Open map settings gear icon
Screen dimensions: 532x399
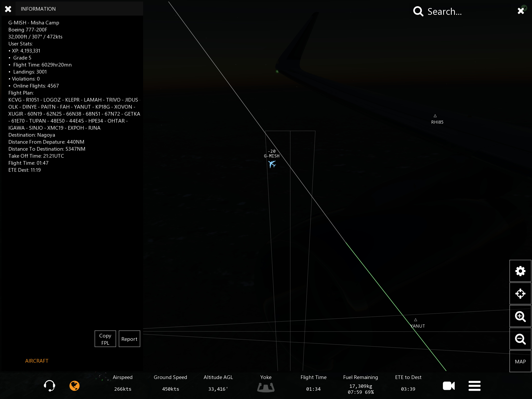coord(520,271)
